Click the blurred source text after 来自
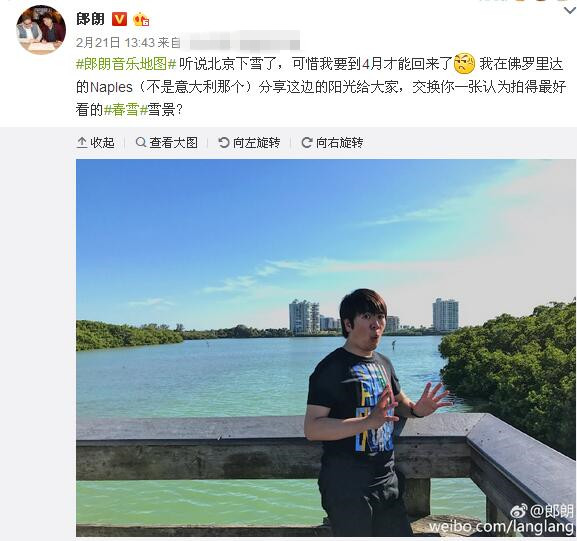The width and height of the screenshot is (577, 541). tap(241, 43)
